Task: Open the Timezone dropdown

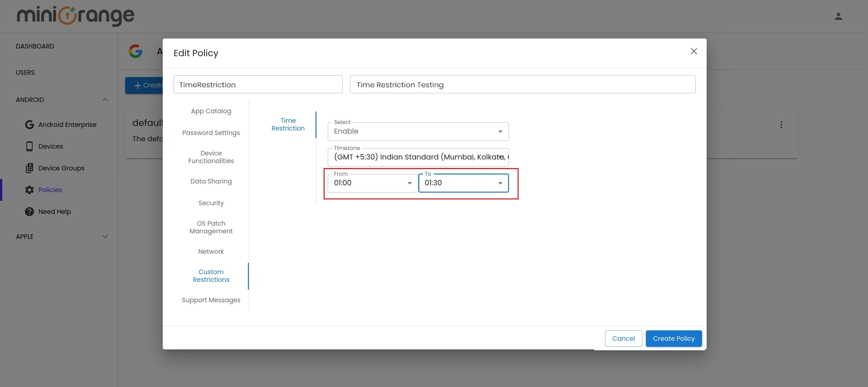Action: point(418,157)
